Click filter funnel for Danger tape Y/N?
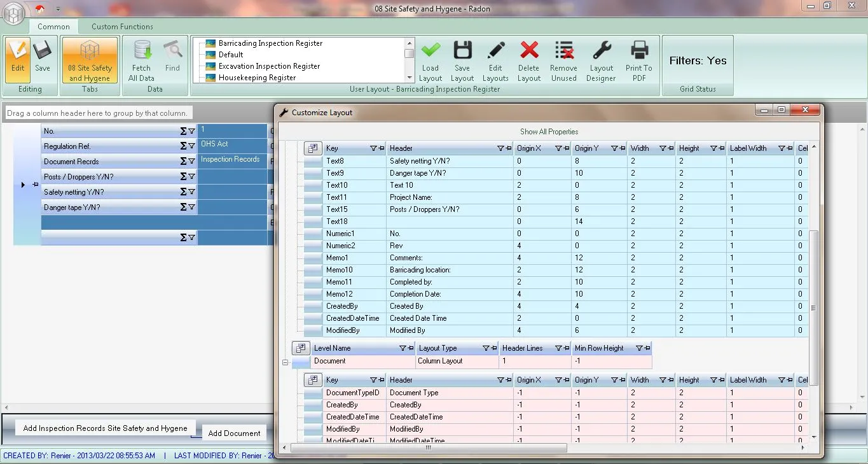This screenshot has height=464, width=868. [191, 207]
